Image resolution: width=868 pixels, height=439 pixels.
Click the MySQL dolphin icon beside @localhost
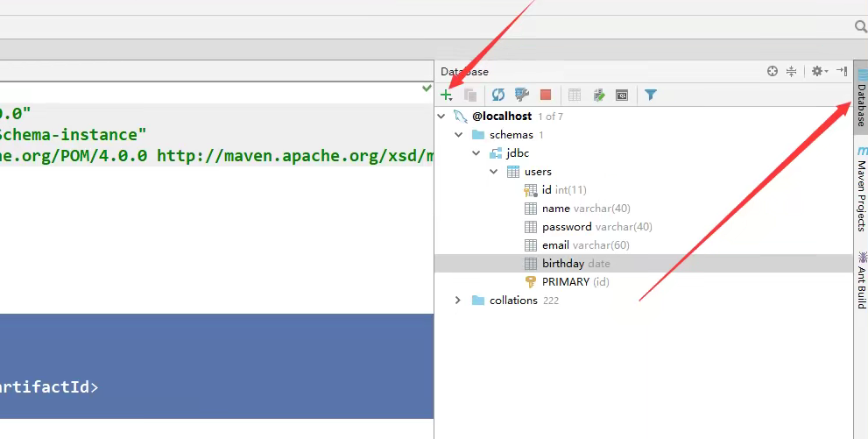(x=461, y=117)
